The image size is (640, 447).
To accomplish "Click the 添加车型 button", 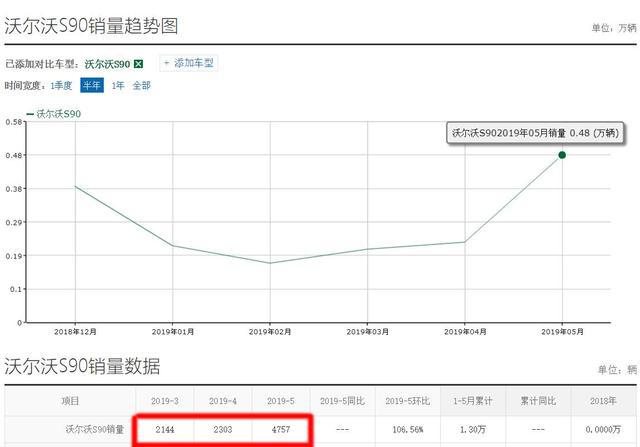I will click(189, 63).
